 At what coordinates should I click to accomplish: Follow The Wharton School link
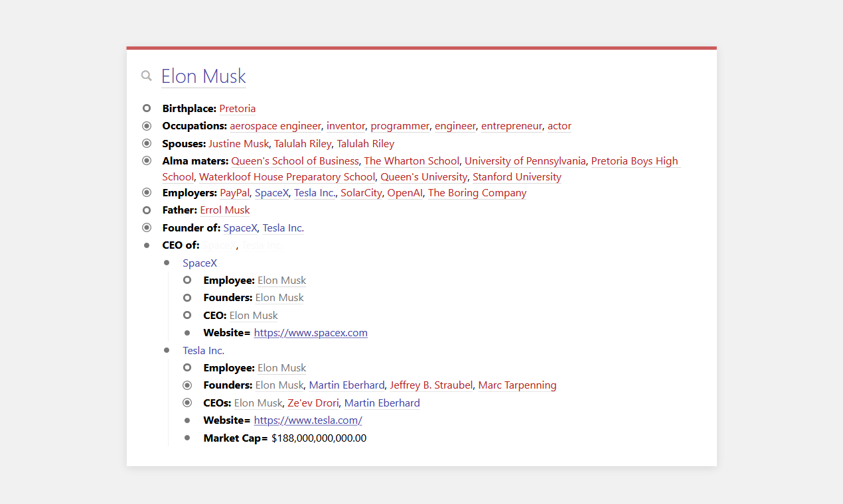pyautogui.click(x=412, y=161)
